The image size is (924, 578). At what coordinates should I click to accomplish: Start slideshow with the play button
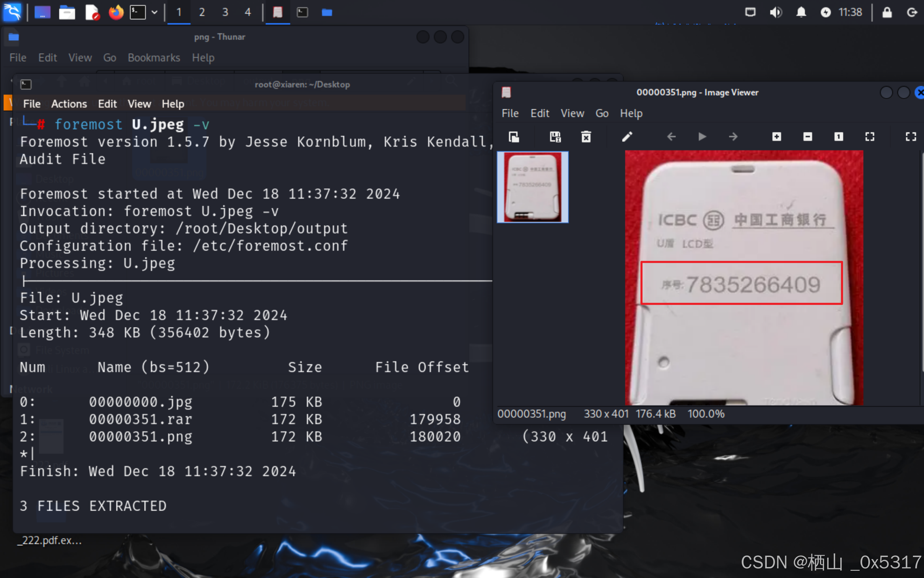tap(702, 136)
